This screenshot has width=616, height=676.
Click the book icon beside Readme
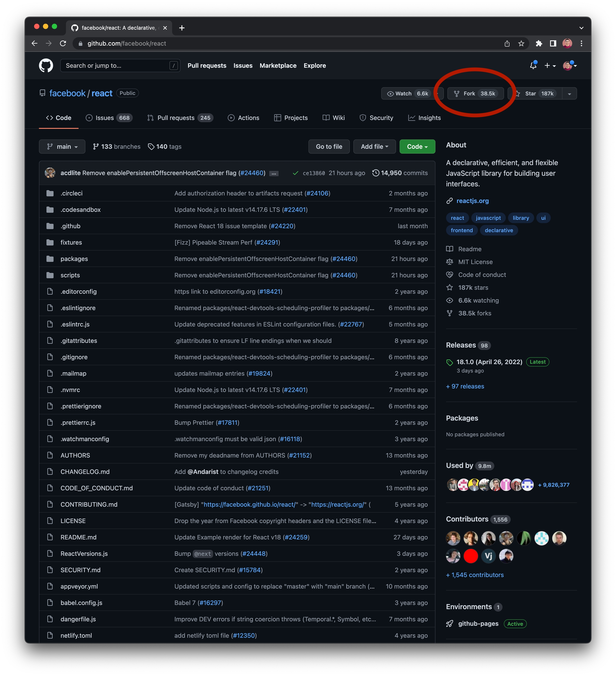click(x=449, y=249)
